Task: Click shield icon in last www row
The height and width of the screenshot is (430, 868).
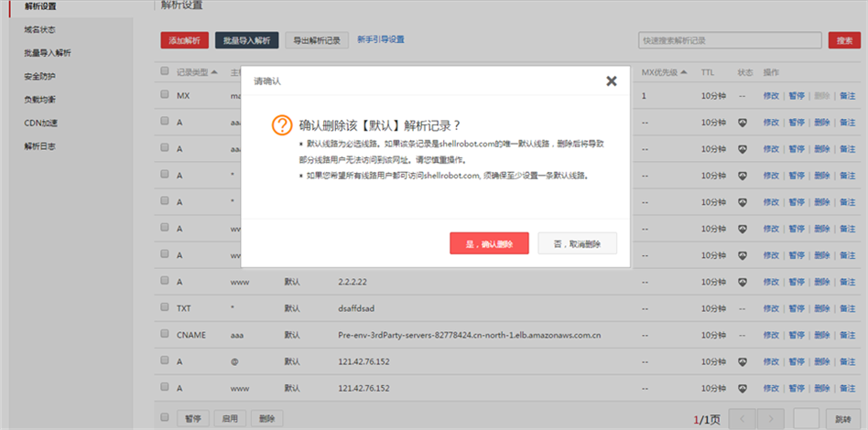Action: (x=743, y=388)
